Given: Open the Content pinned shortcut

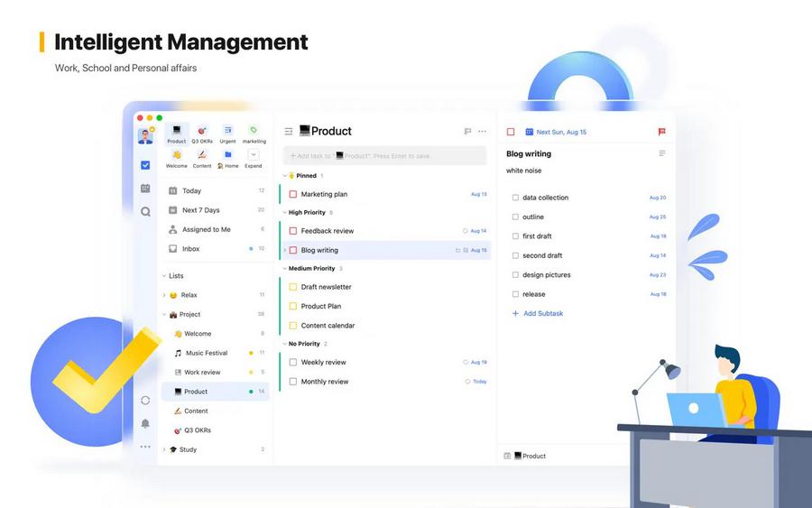Looking at the screenshot, I should (202, 159).
